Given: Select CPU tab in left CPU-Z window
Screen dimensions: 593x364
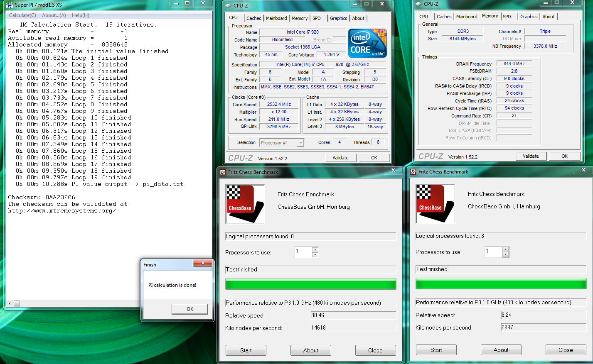Looking at the screenshot, I should pyautogui.click(x=234, y=17).
